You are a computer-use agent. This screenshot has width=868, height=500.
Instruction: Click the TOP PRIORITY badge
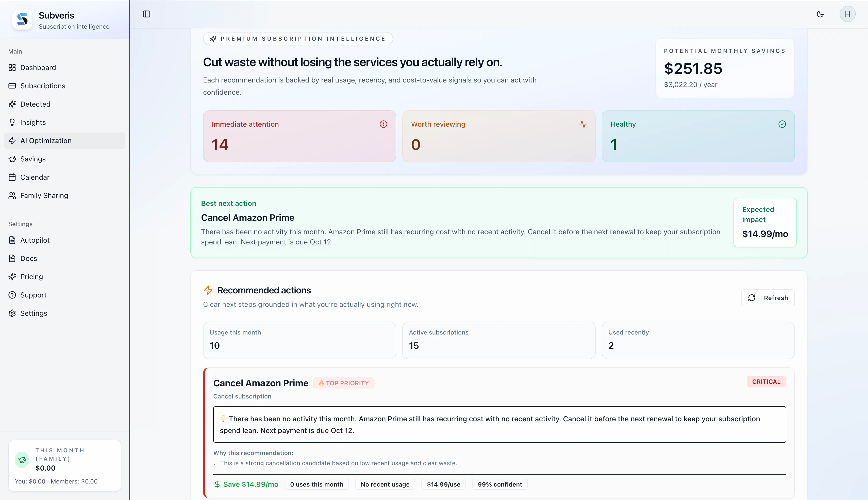tap(343, 383)
